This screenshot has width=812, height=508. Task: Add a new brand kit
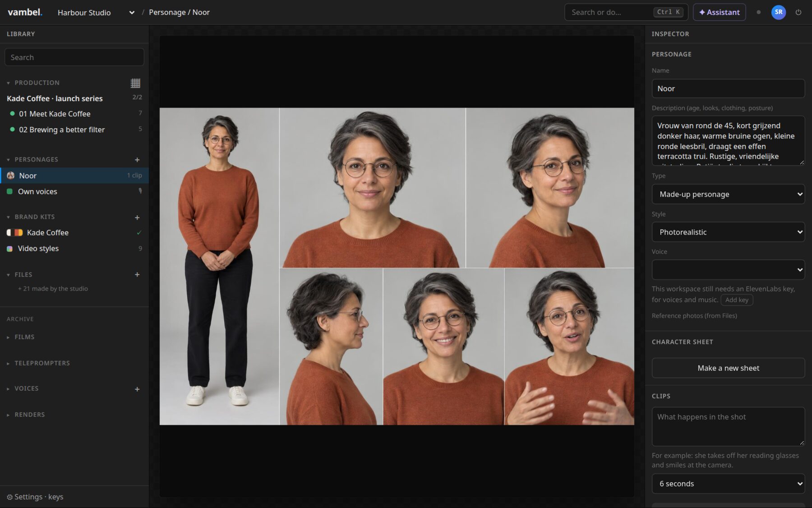(137, 217)
